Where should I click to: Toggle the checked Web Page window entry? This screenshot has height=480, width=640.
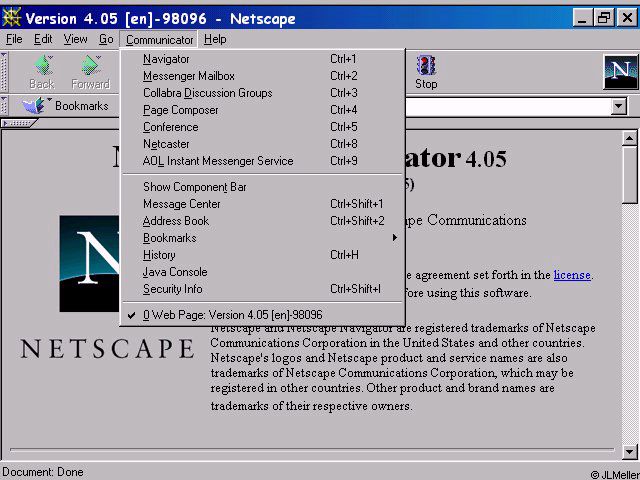tap(232, 314)
